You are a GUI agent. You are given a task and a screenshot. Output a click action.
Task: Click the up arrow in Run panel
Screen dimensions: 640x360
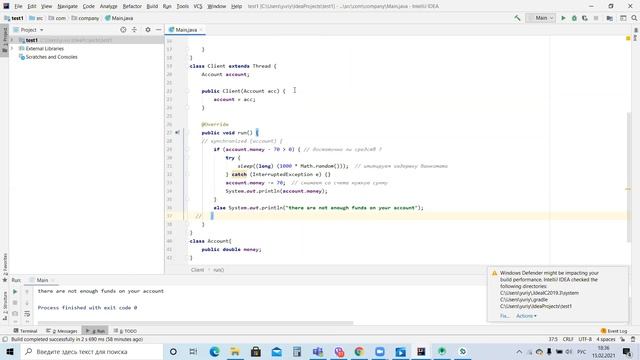point(27,291)
